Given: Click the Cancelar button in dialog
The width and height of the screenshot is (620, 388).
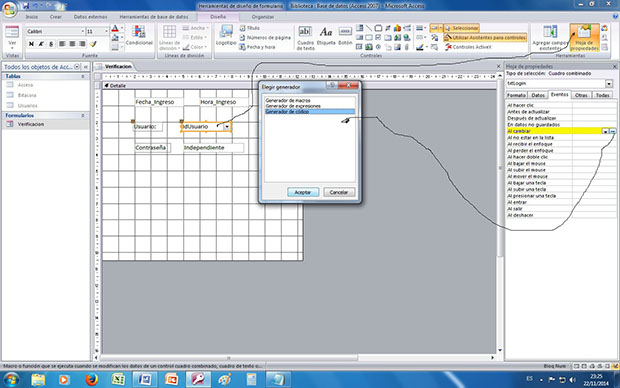Looking at the screenshot, I should (339, 192).
